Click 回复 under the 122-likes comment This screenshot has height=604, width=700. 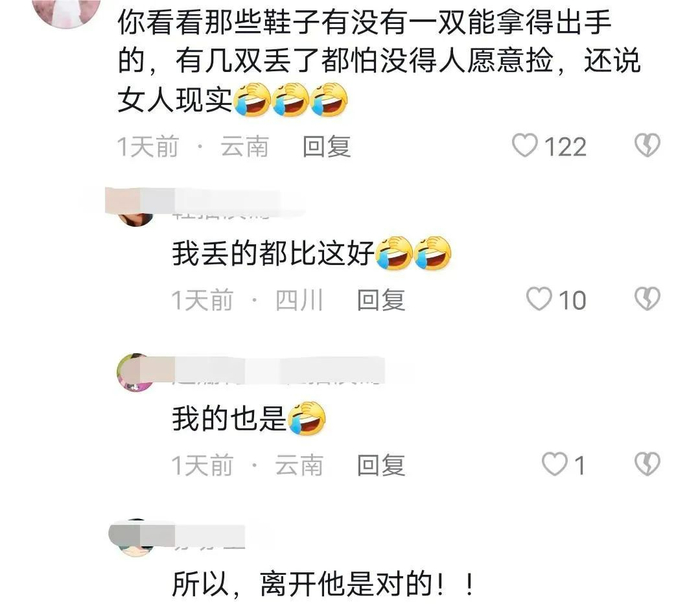[x=326, y=147]
